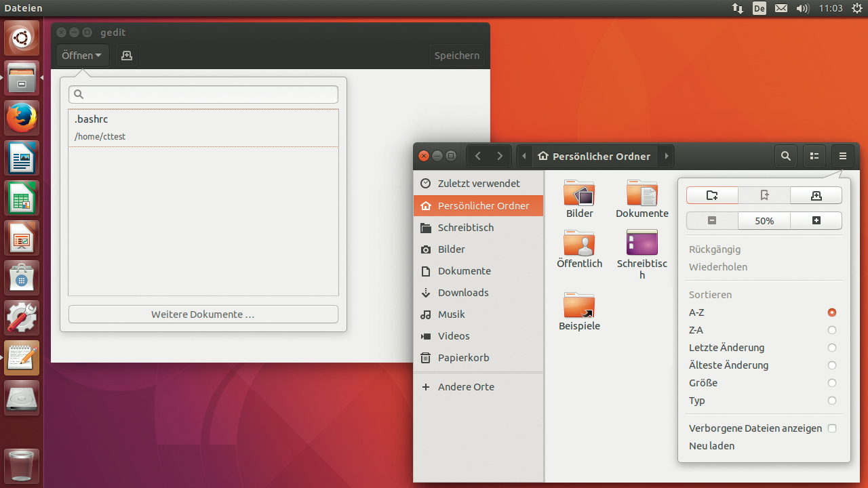Reset zoom via the 50% button
Image resolution: width=868 pixels, height=488 pixels.
764,220
